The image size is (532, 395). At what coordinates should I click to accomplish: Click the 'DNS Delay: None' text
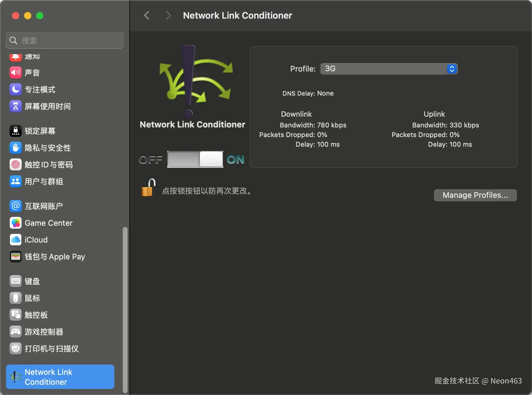(x=308, y=93)
